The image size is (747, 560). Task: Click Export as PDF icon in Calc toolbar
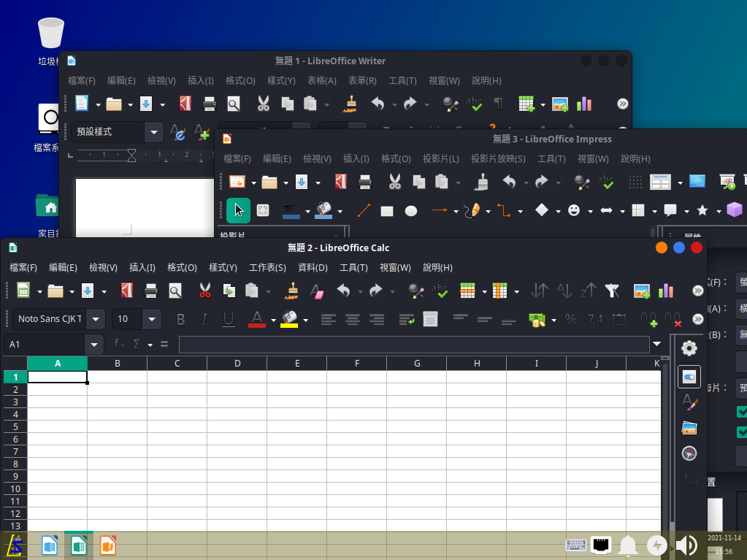click(x=127, y=291)
